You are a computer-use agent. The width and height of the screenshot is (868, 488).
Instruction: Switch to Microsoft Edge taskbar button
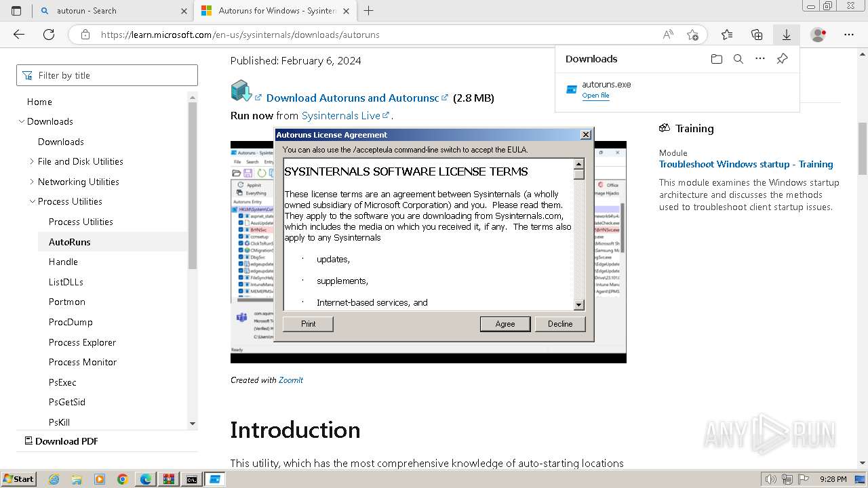[146, 479]
